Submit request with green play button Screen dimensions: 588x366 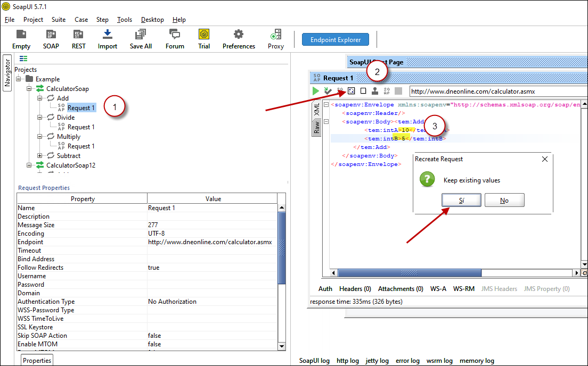tap(316, 90)
